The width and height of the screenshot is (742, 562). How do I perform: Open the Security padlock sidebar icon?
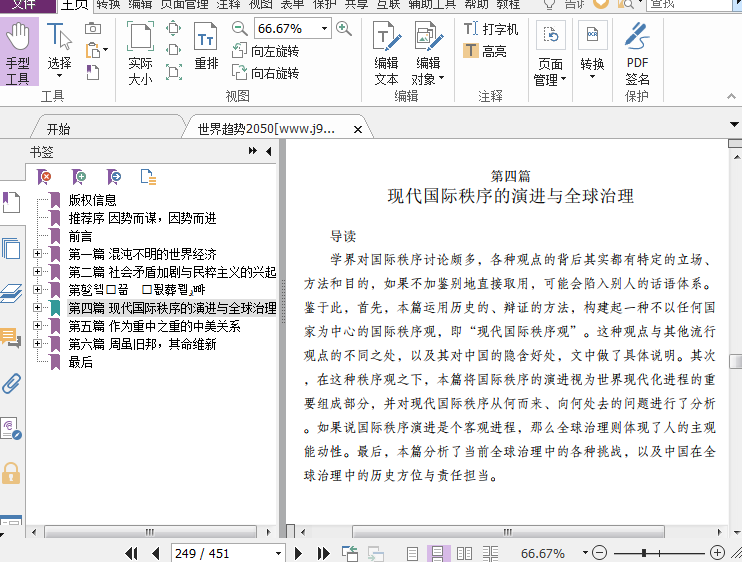coord(11,473)
